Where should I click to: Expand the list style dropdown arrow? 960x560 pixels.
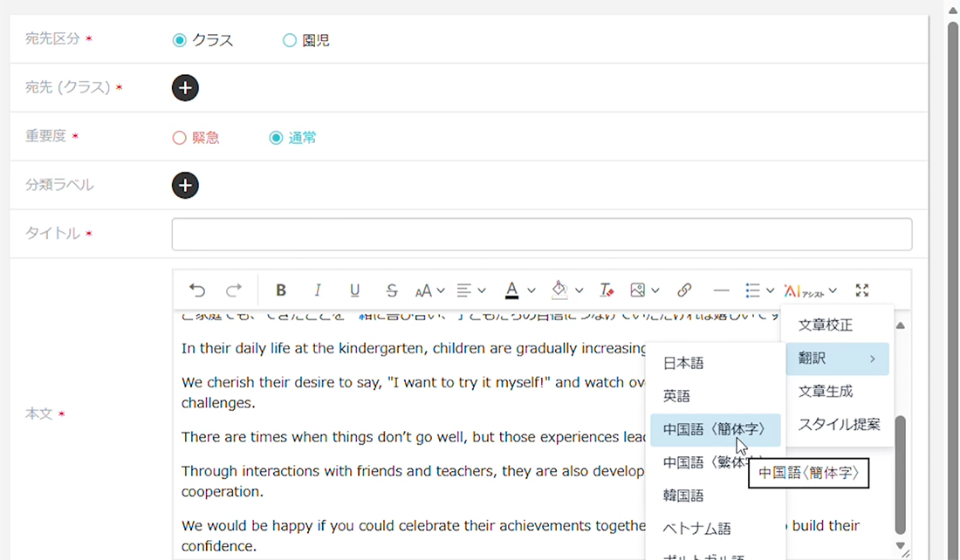(x=771, y=290)
